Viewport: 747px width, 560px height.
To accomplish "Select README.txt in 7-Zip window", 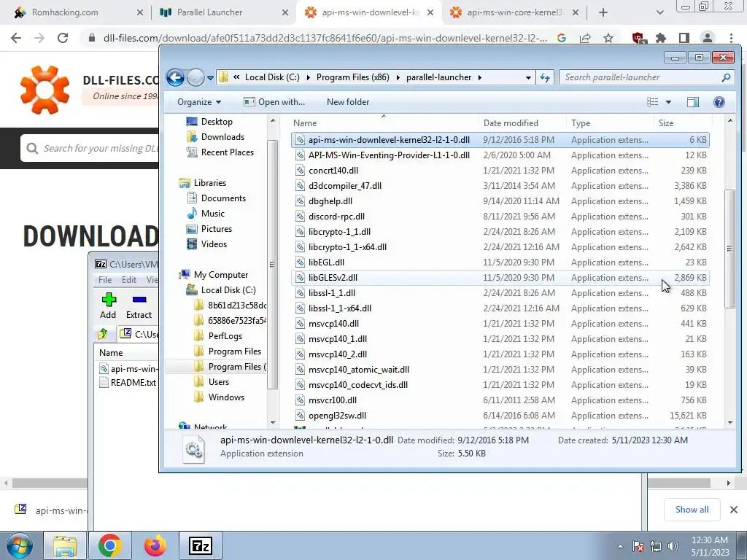I will point(128,382).
